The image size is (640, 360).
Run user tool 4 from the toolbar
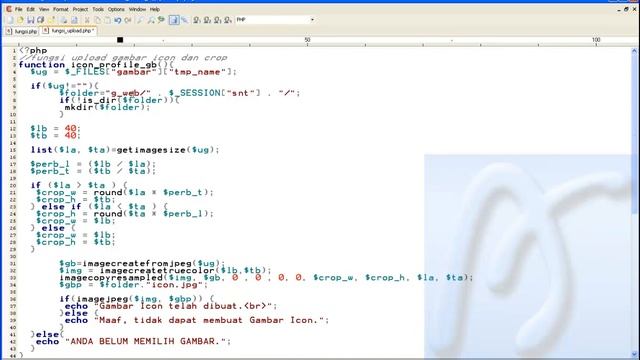[227, 20]
